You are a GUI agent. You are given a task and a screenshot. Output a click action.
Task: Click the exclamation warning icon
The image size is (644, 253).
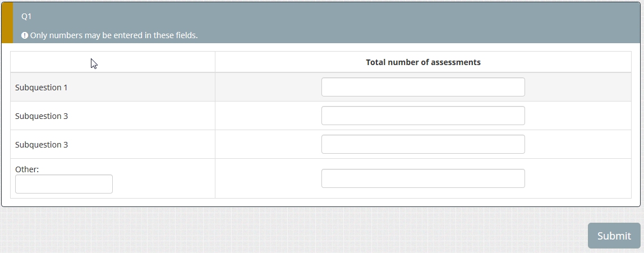click(x=25, y=35)
